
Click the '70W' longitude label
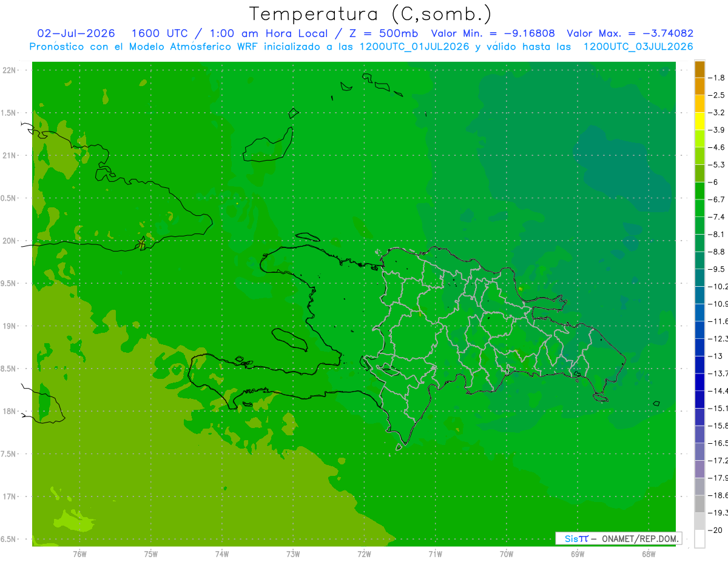pyautogui.click(x=507, y=554)
